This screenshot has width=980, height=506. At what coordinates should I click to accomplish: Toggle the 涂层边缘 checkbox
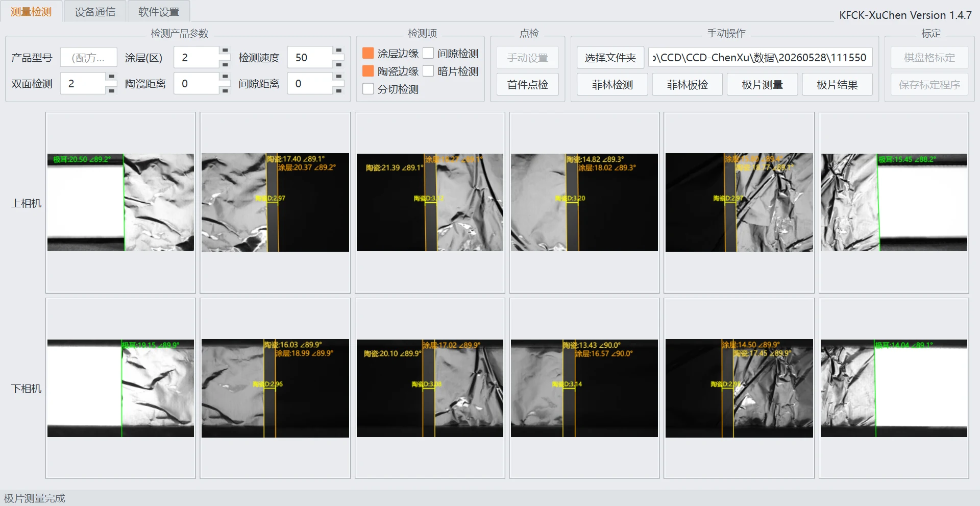click(368, 53)
